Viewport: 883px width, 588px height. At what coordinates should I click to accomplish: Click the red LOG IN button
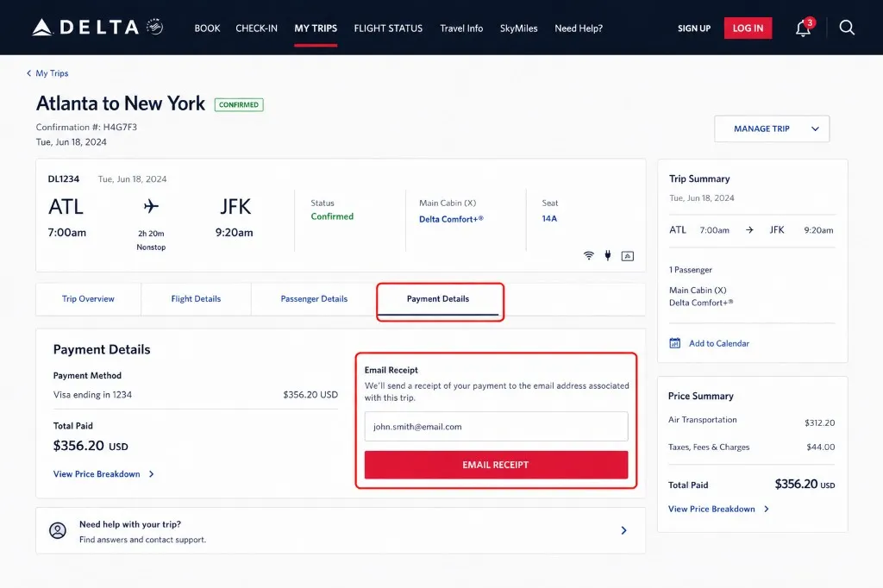tap(748, 28)
